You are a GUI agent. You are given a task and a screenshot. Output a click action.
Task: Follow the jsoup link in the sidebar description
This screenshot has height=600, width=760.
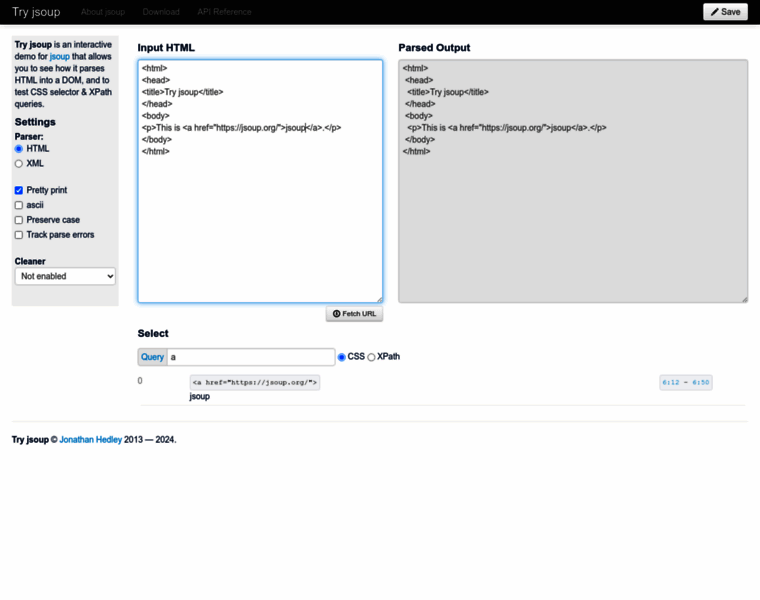pos(60,56)
